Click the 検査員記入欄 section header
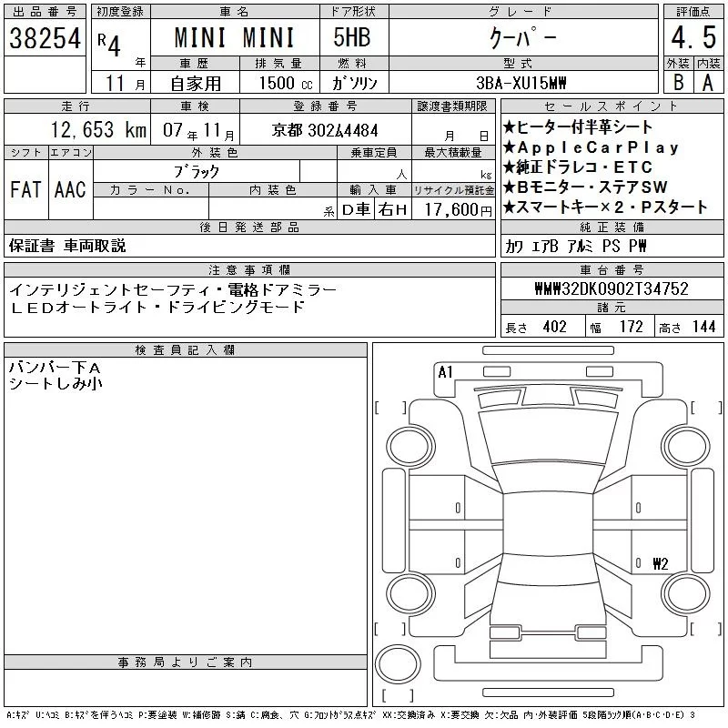Image resolution: width=728 pixels, height=728 pixels. 185,349
